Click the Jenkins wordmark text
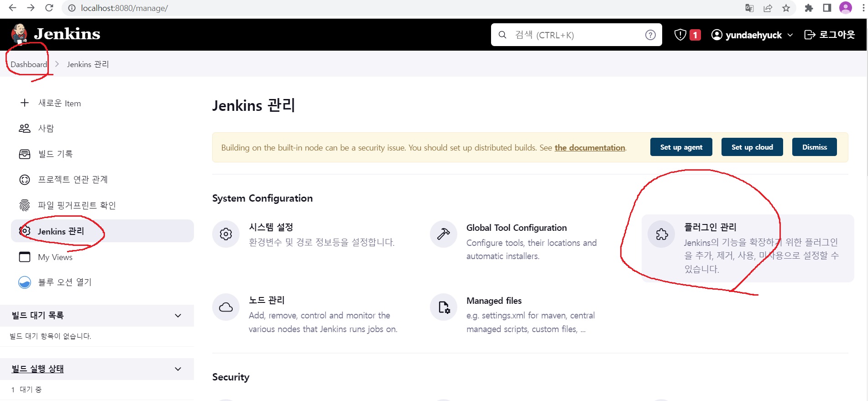 (x=67, y=34)
